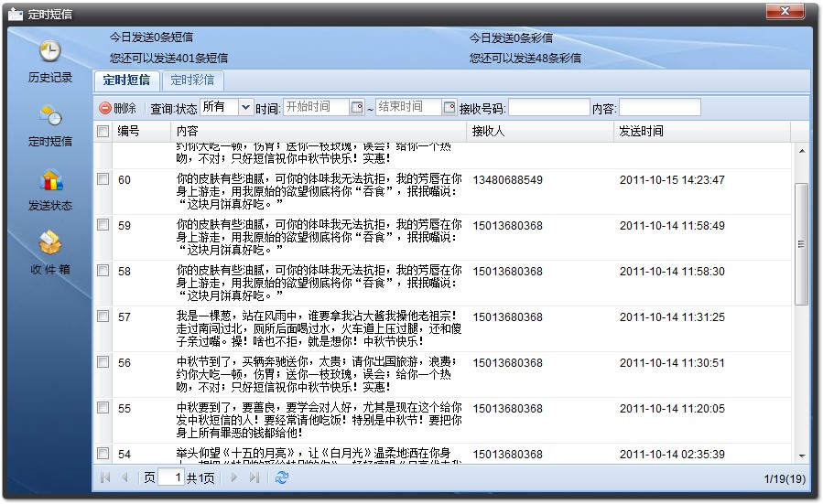Select the time 2011-10-14 11:20:05
Viewport: 823px width, 504px height.
tap(672, 408)
